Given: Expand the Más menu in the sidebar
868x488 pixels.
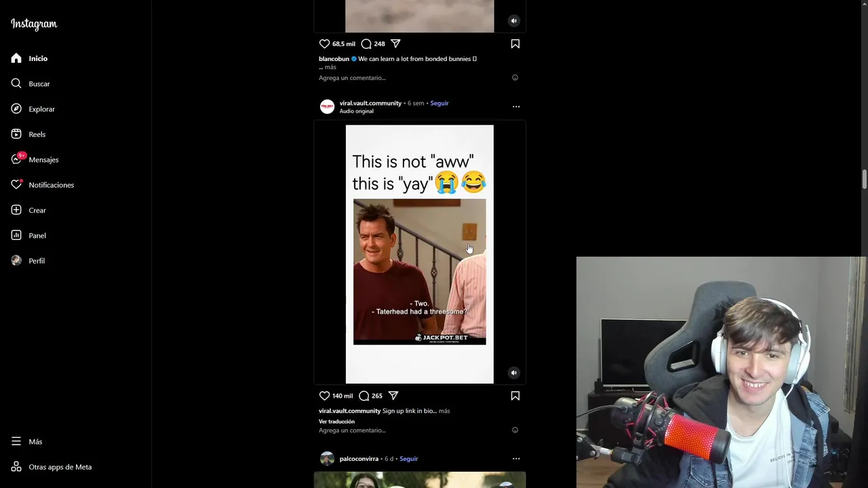Looking at the screenshot, I should (x=27, y=442).
